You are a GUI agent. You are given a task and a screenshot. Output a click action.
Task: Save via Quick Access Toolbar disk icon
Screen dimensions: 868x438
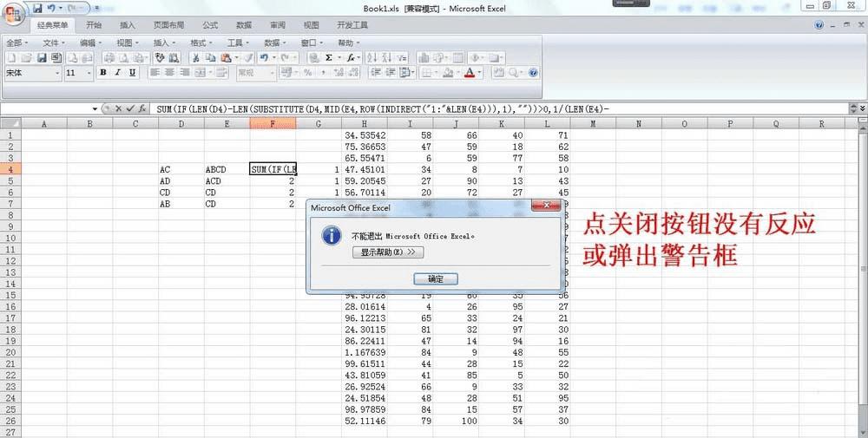37,9
